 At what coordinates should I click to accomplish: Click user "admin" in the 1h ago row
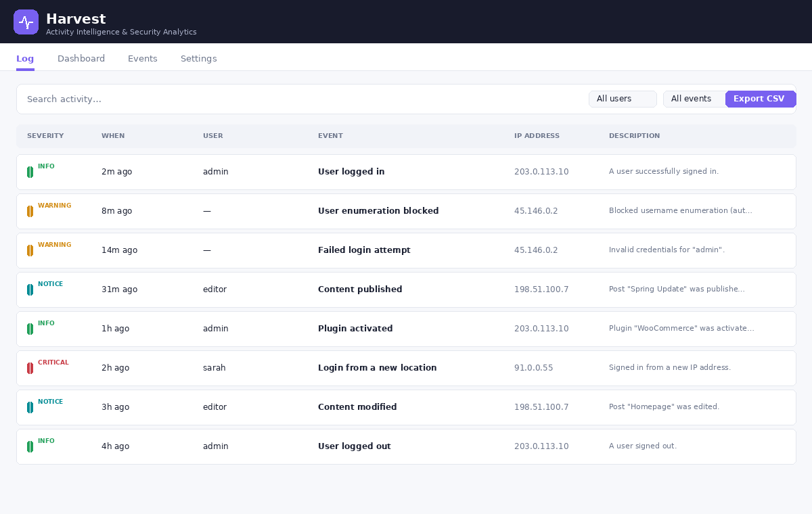pyautogui.click(x=216, y=329)
